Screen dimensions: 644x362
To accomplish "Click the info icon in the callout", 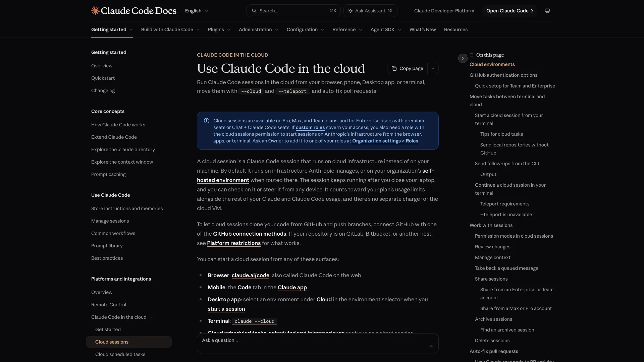I will [x=207, y=121].
